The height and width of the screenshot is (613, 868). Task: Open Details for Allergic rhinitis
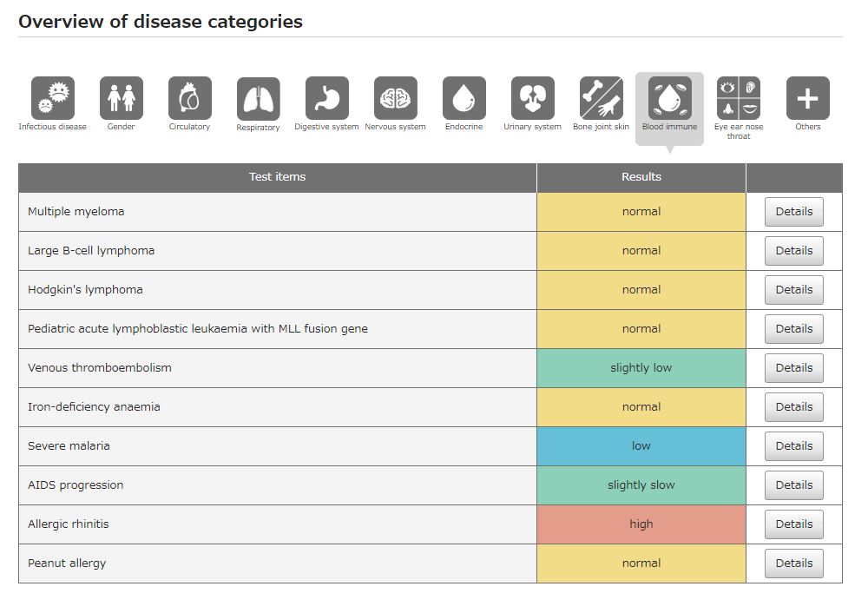coord(793,524)
